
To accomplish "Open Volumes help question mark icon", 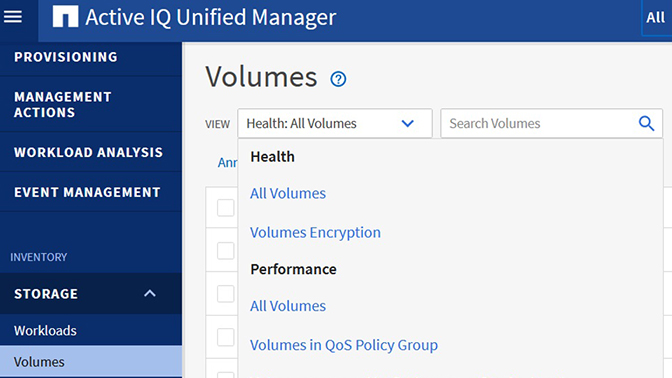I will click(x=338, y=79).
